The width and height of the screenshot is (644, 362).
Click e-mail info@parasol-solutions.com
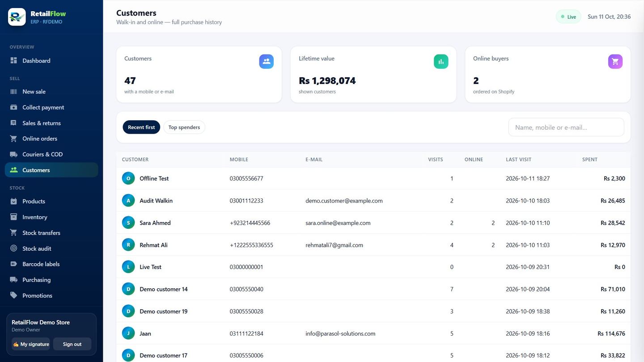coord(340,333)
